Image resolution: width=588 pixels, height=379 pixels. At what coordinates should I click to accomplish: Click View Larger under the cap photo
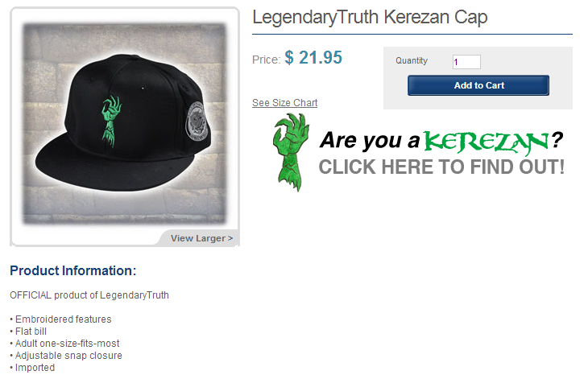point(201,238)
